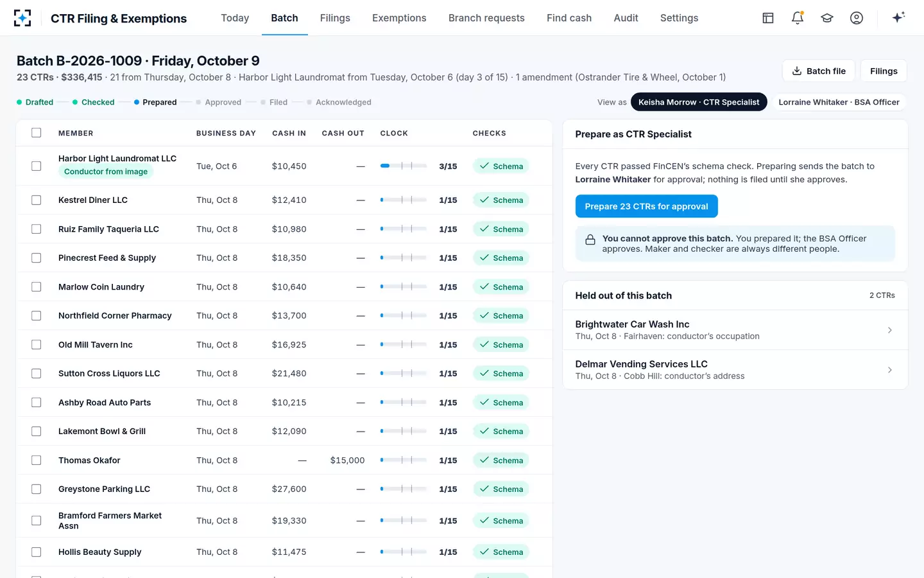Viewport: 924px width, 578px height.
Task: Toggle the select-all checkbox in table header
Action: point(37,133)
